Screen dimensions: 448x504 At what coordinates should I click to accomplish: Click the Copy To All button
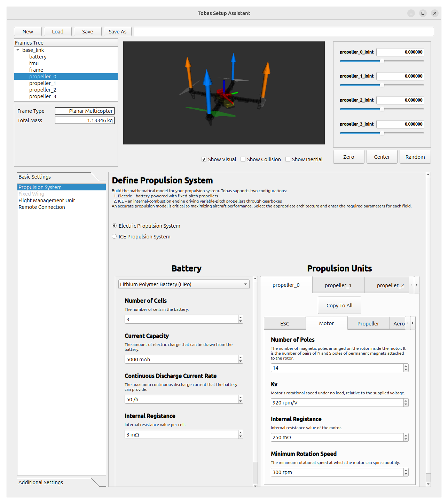click(x=340, y=306)
